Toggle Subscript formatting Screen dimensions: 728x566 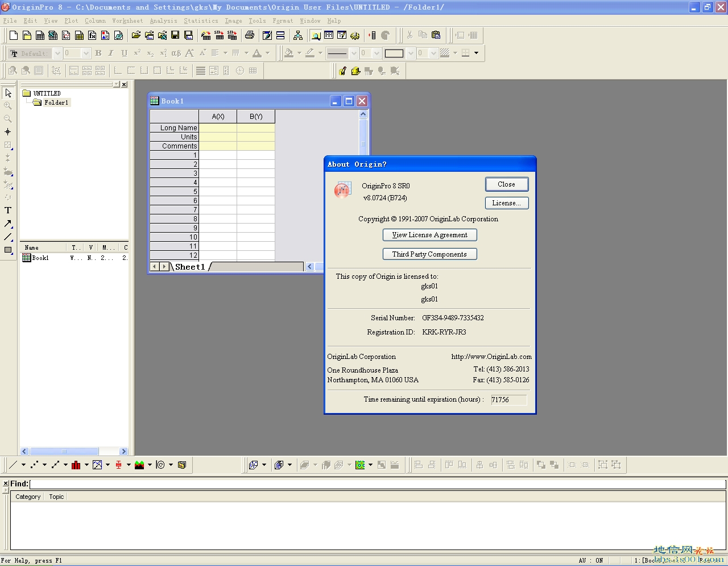(150, 53)
